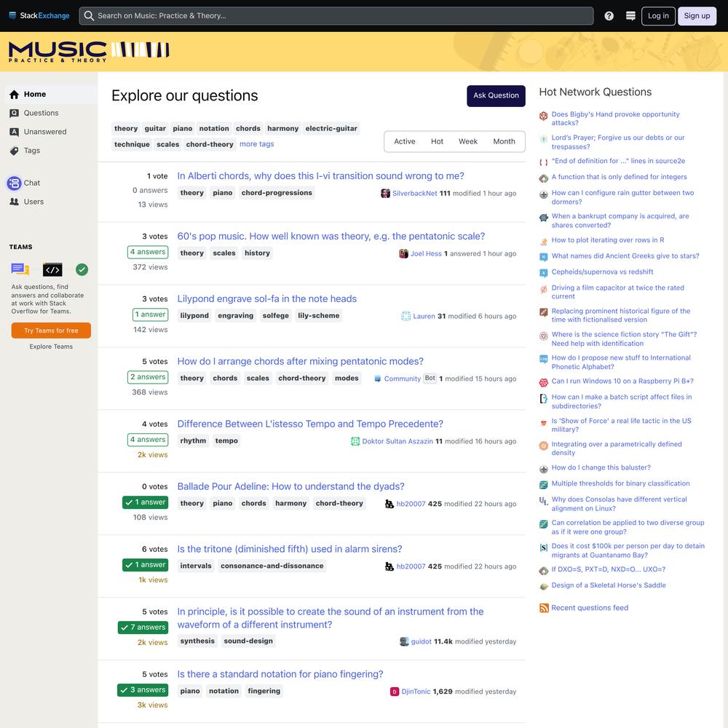Click the Questions sidebar icon
Screen dimensions: 728x728
coord(15,114)
